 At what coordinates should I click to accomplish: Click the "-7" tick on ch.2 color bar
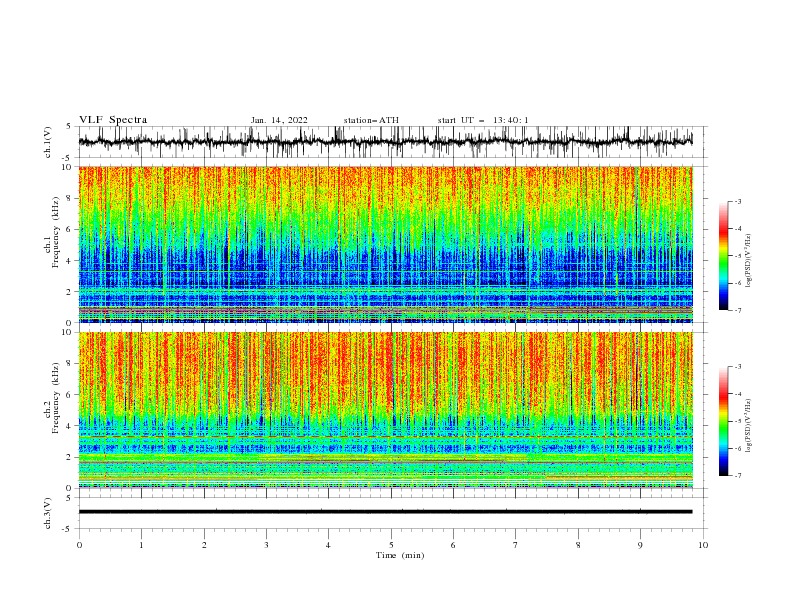[738, 476]
